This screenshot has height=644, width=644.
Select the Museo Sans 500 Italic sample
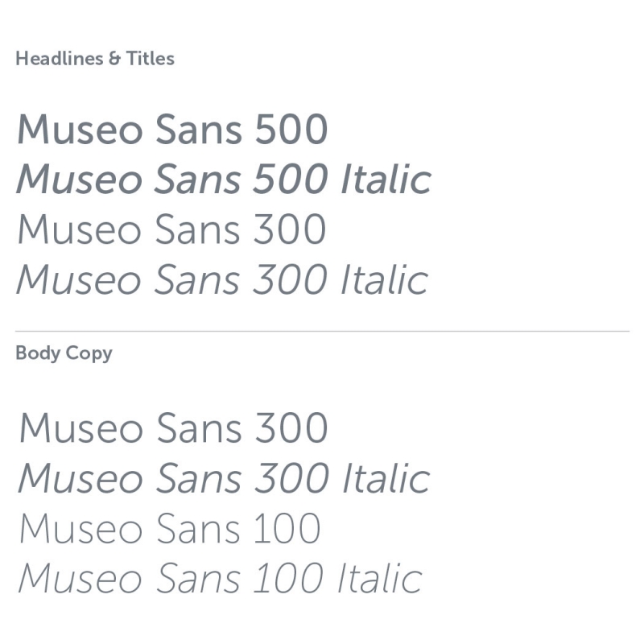tap(224, 180)
